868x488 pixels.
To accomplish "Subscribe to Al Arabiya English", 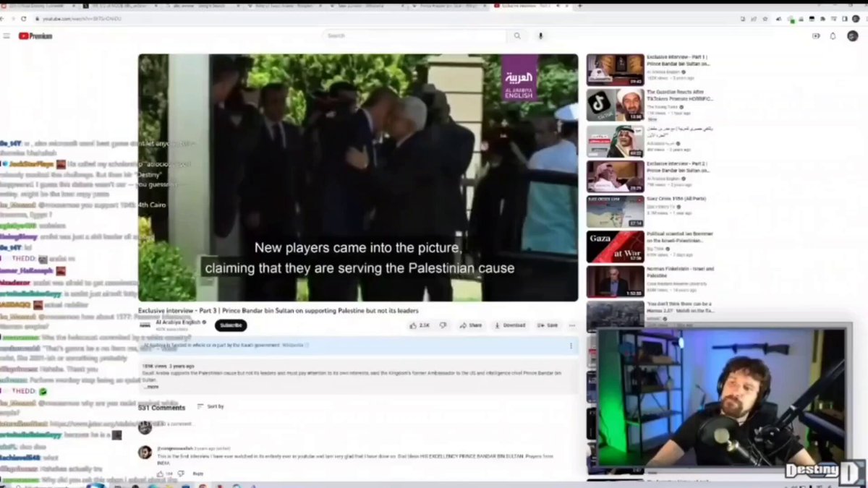I will coord(230,325).
